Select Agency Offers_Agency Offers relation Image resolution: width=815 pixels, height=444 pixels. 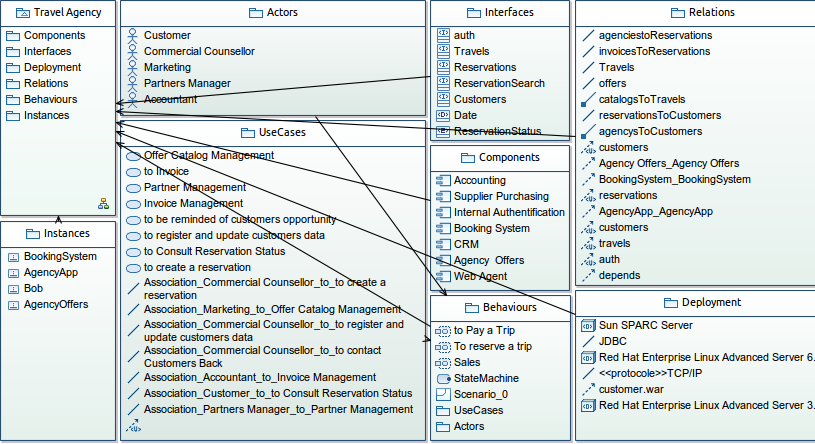661,164
